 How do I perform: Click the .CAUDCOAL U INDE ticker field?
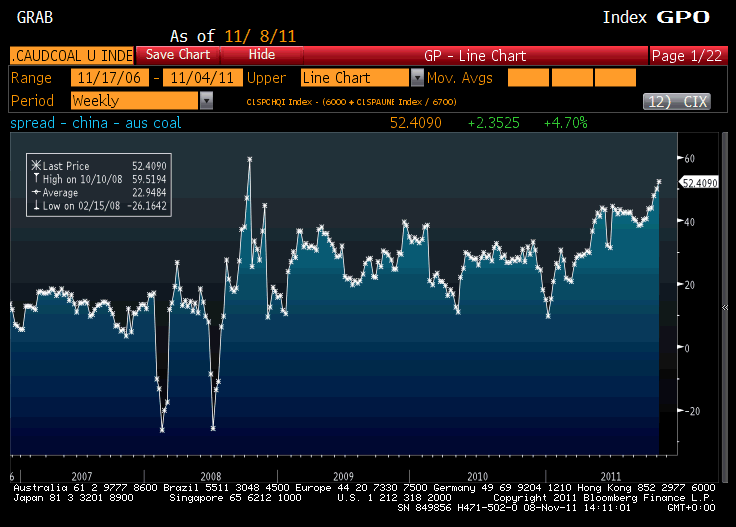point(69,55)
